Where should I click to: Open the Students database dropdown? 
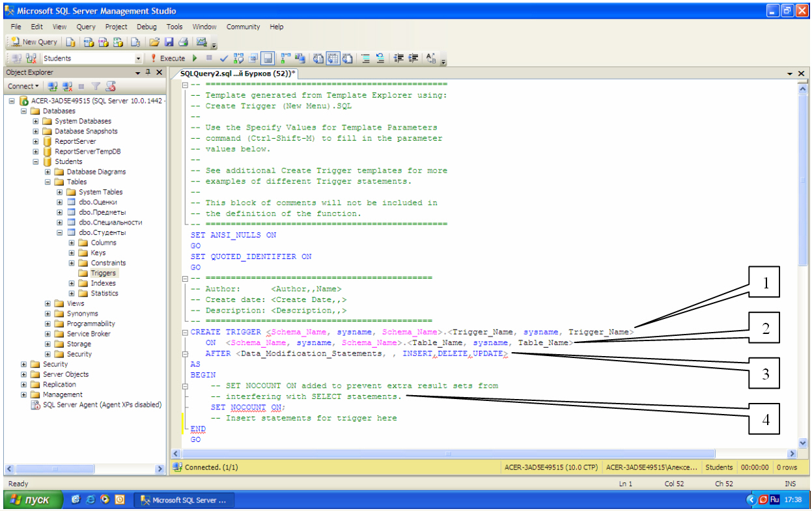(138, 59)
